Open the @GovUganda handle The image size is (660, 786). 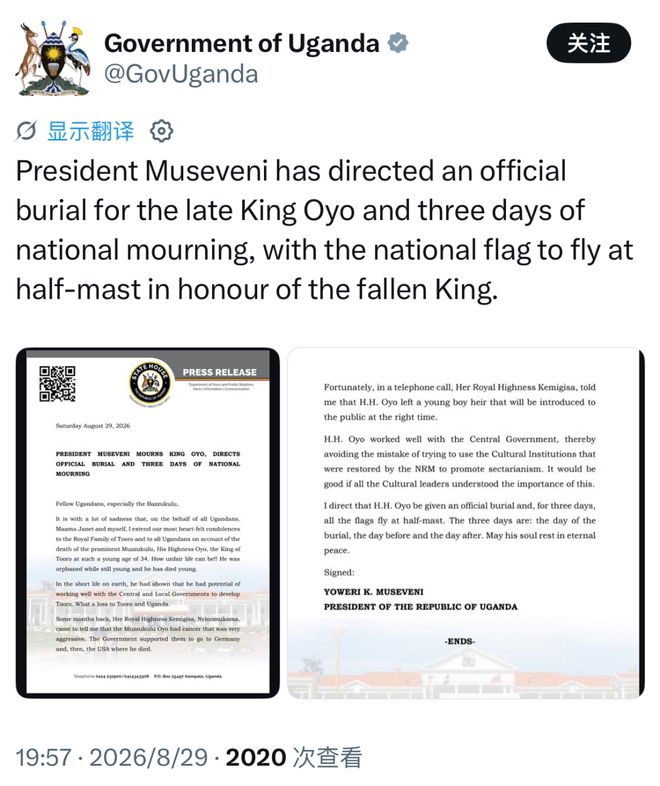[181, 74]
